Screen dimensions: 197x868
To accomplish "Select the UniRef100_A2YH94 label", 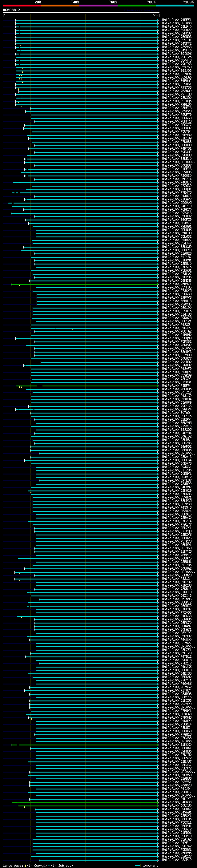I will pyautogui.click(x=176, y=74).
